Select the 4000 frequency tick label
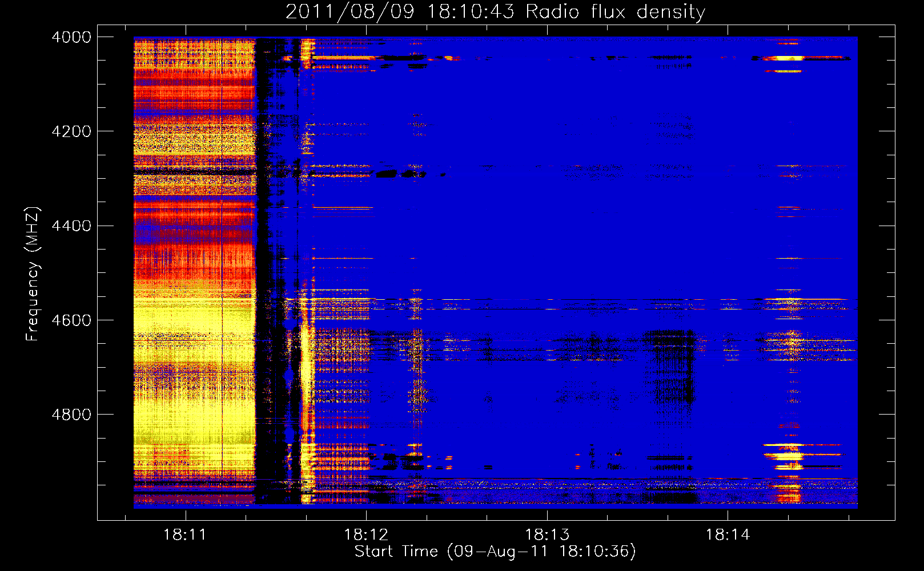The height and width of the screenshot is (571, 924). click(x=71, y=37)
